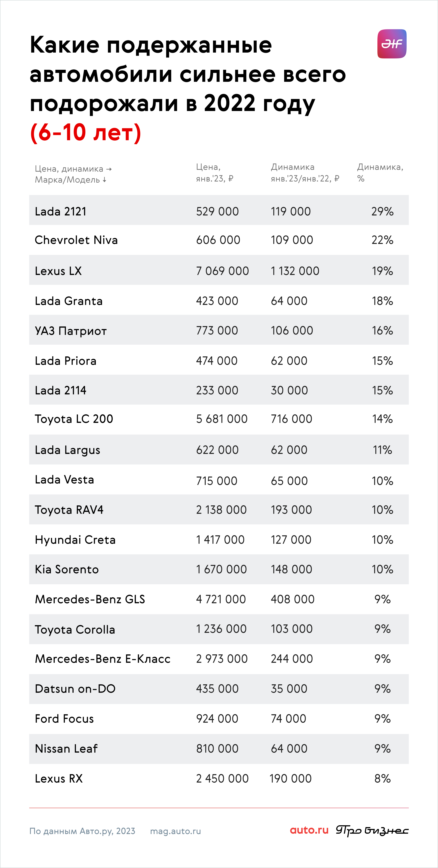Click the Цена, янв.'23 column header
The image size is (438, 868).
point(215,173)
